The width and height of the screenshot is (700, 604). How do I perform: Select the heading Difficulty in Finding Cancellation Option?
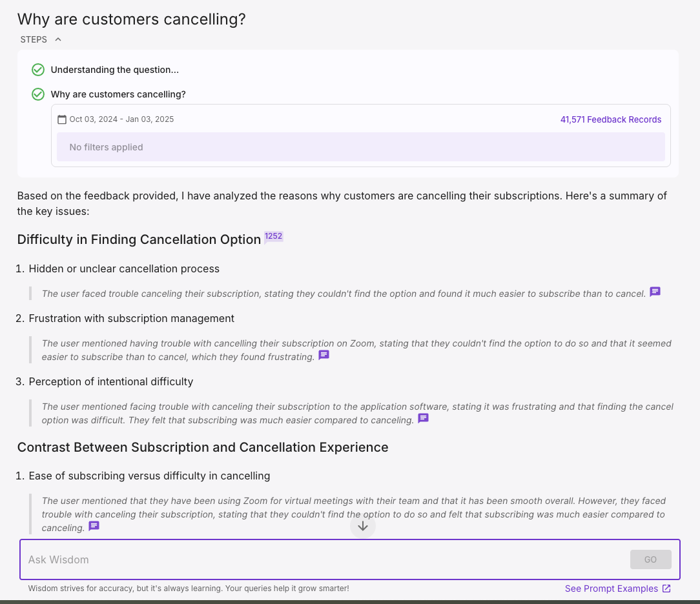139,239
